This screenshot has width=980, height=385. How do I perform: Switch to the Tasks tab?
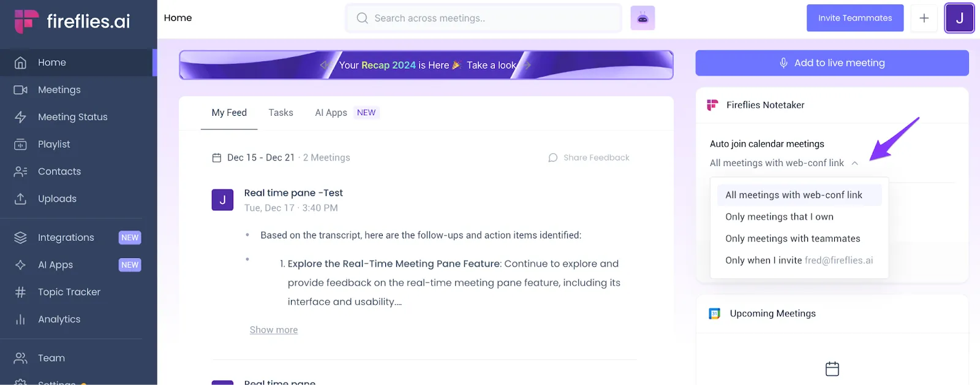coord(281,113)
